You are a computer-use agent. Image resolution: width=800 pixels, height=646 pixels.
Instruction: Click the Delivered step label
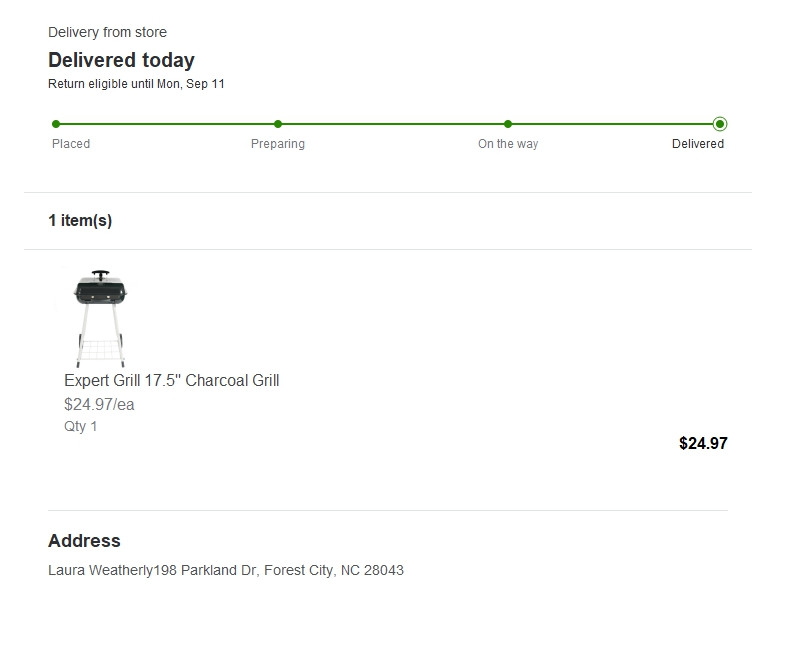click(x=698, y=144)
